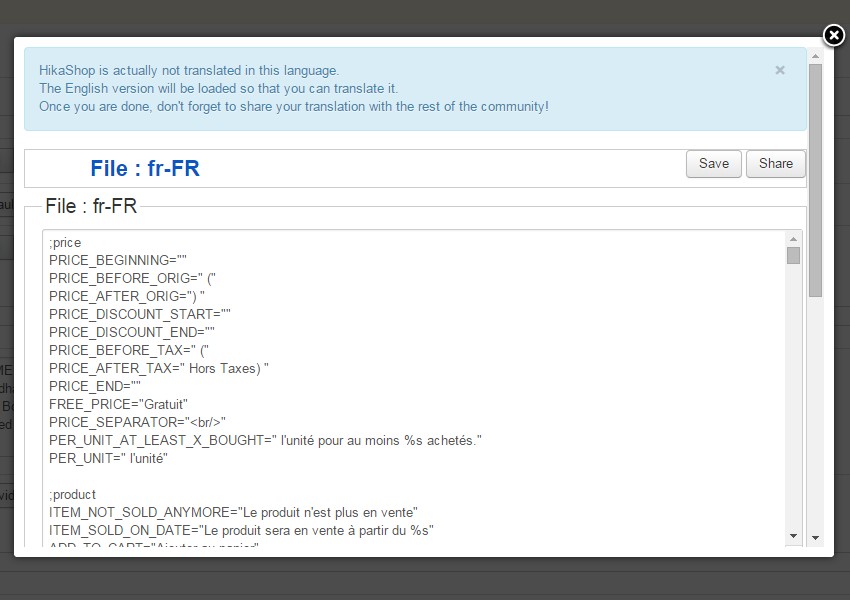Click 'Once you are done' notice sentence
Viewport: 850px width, 600px height.
294,106
